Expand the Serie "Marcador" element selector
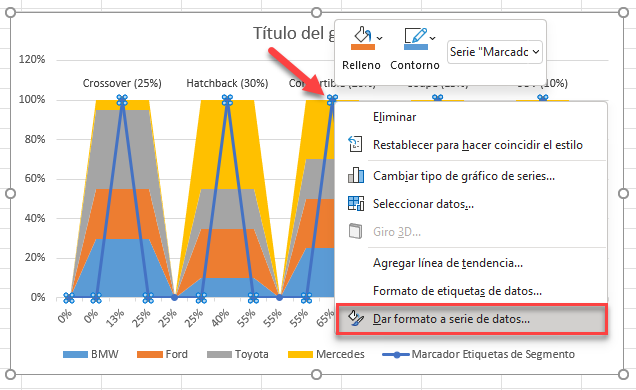The width and height of the screenshot is (636, 390). (x=495, y=52)
